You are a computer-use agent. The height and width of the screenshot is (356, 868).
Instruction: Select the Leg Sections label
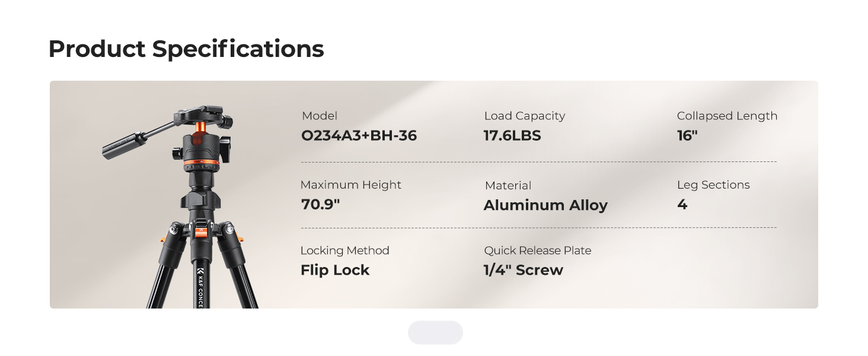713,185
